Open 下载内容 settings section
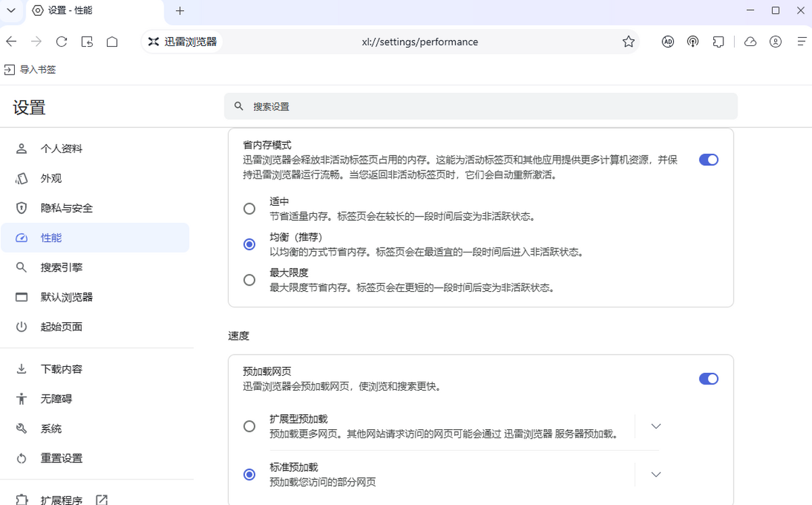The image size is (812, 505). [95, 370]
